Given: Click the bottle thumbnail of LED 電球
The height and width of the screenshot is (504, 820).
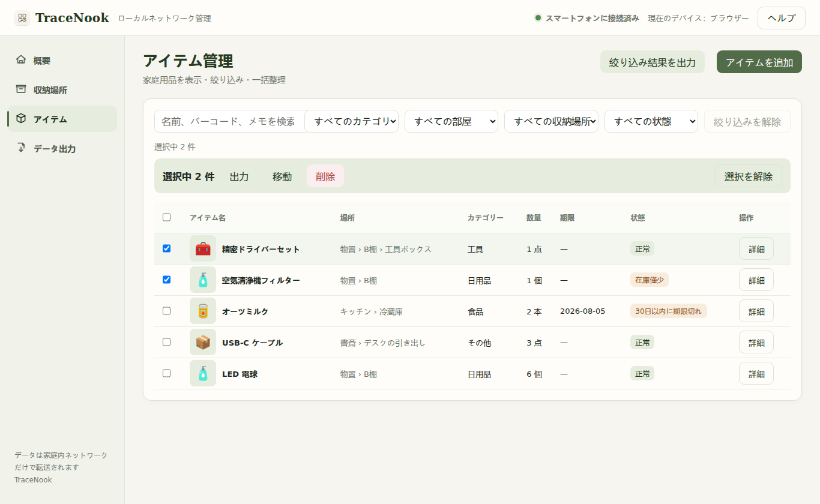Looking at the screenshot, I should tap(203, 373).
